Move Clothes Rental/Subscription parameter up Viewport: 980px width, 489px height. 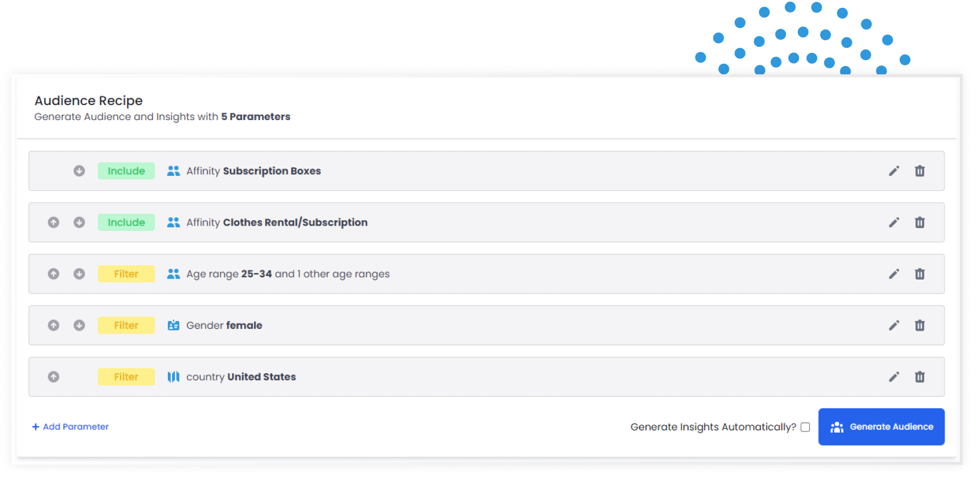(53, 223)
